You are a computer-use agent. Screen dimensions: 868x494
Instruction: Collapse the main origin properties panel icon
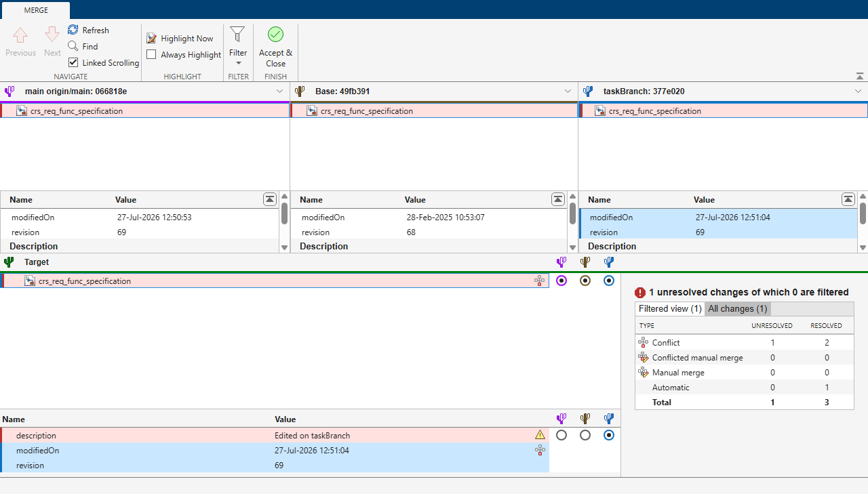[x=270, y=199]
